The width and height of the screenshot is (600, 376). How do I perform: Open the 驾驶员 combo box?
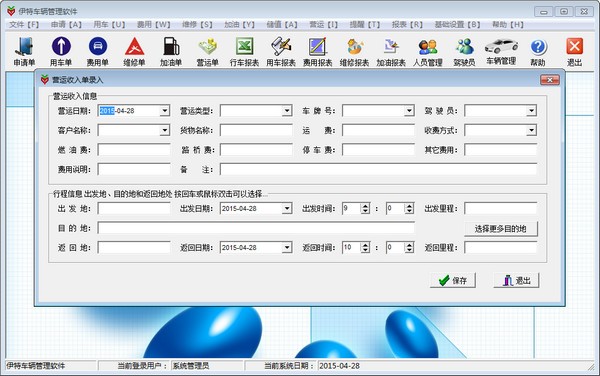531,111
